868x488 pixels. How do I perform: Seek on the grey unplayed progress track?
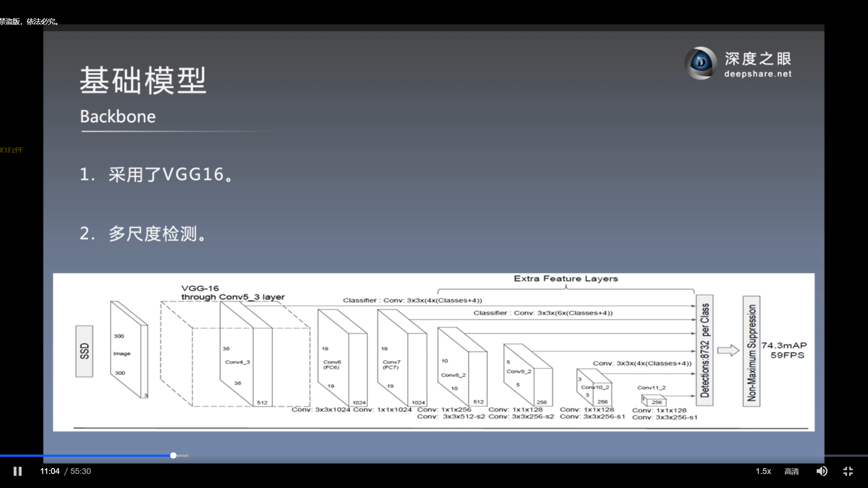183,455
